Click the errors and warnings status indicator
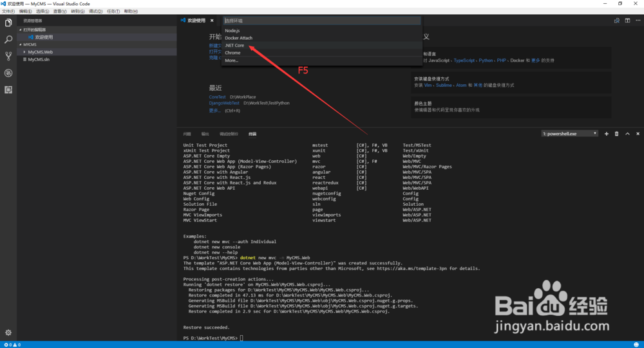This screenshot has height=348, width=644. [x=12, y=345]
